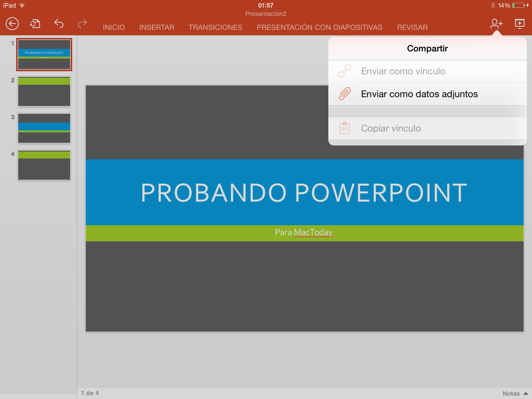Select PRESENTACIÓN CON DIAPOSITIVAS tab
532x399 pixels.
pos(320,27)
